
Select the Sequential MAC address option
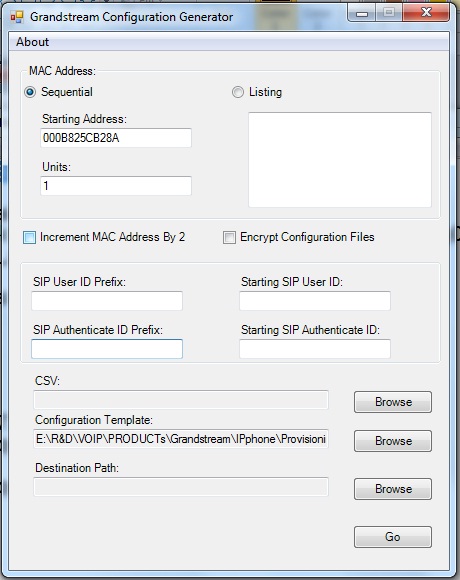(30, 92)
